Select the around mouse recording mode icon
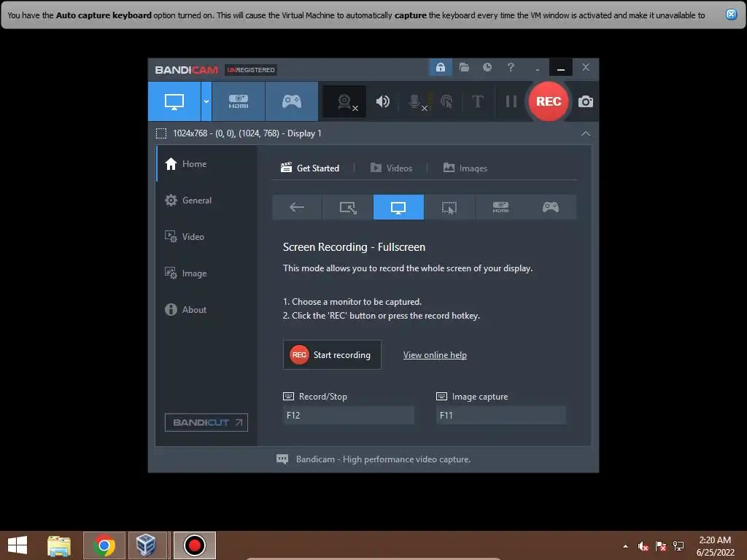 click(x=449, y=207)
